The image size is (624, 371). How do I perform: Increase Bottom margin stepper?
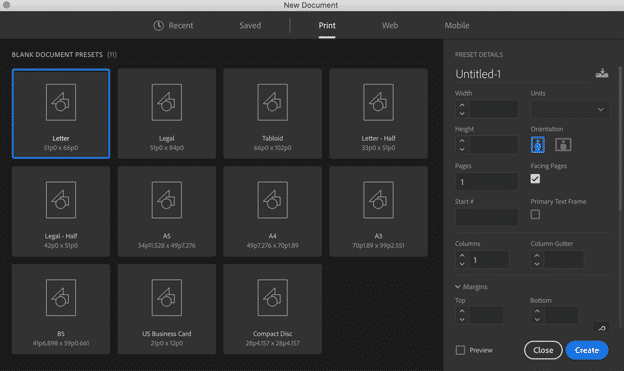537,311
